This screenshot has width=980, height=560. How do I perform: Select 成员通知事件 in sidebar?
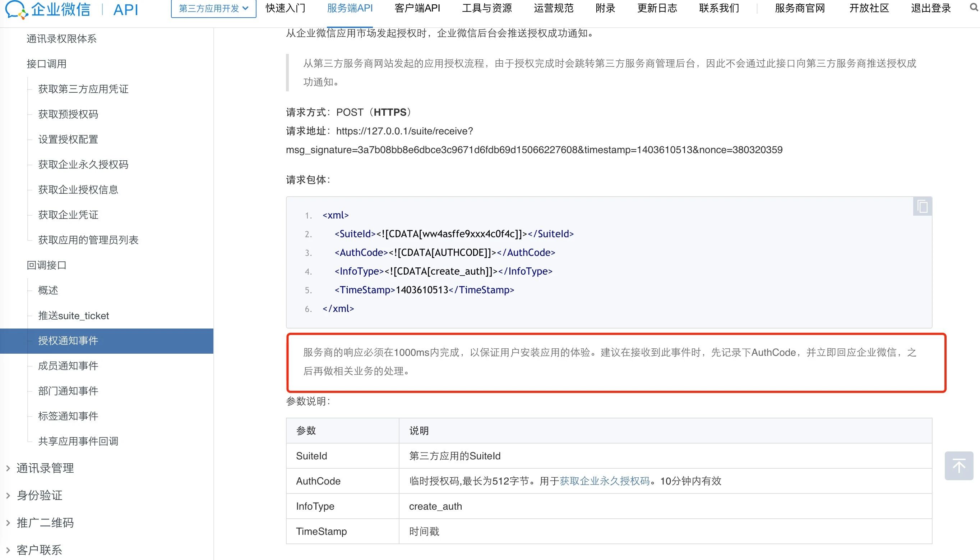tap(68, 366)
